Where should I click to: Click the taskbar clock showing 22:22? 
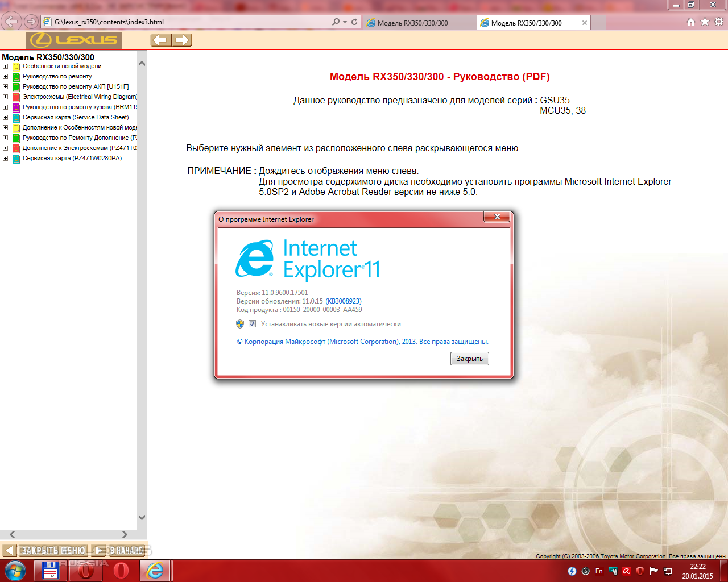pos(698,571)
